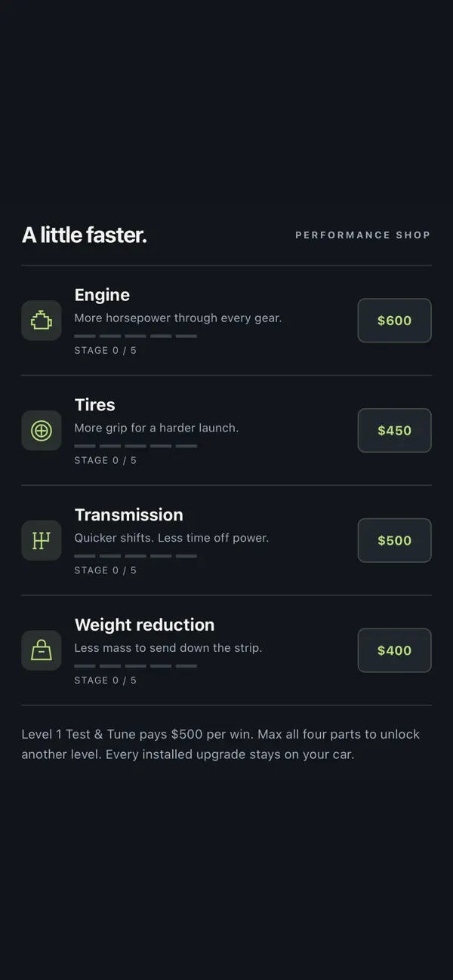Purchase the Transmission upgrade for $500
Screen dimensions: 453x980
[x=394, y=540]
